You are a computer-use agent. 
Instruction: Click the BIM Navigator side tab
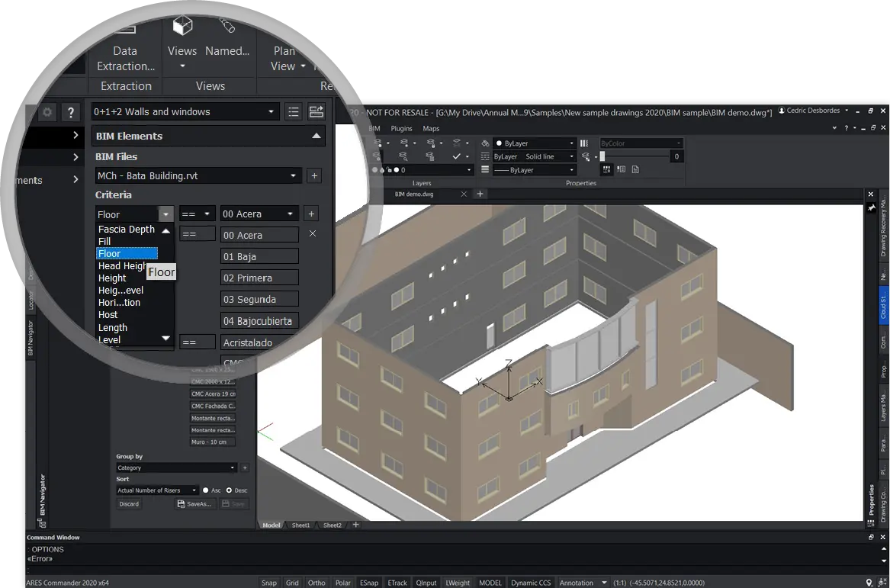click(x=31, y=339)
